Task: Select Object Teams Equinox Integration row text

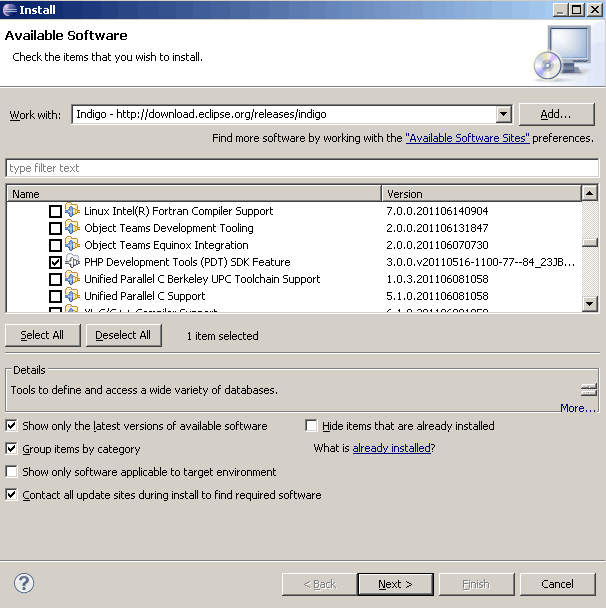Action: coord(166,245)
